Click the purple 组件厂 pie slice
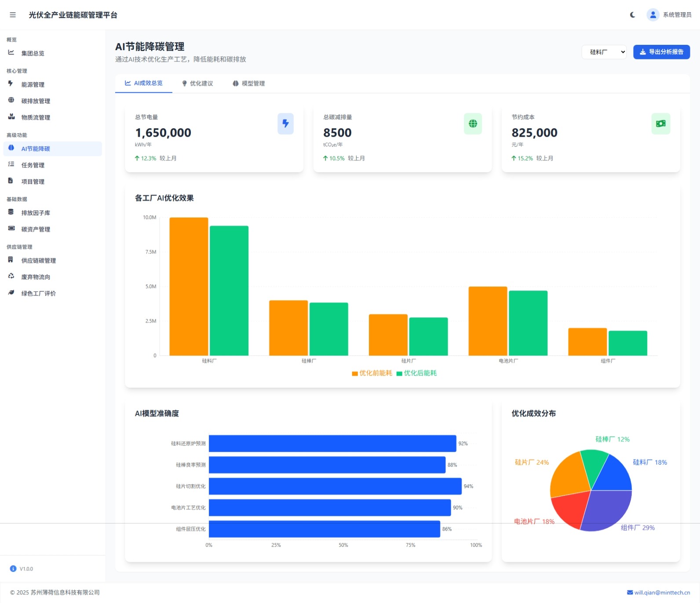700x603 pixels. click(x=607, y=510)
